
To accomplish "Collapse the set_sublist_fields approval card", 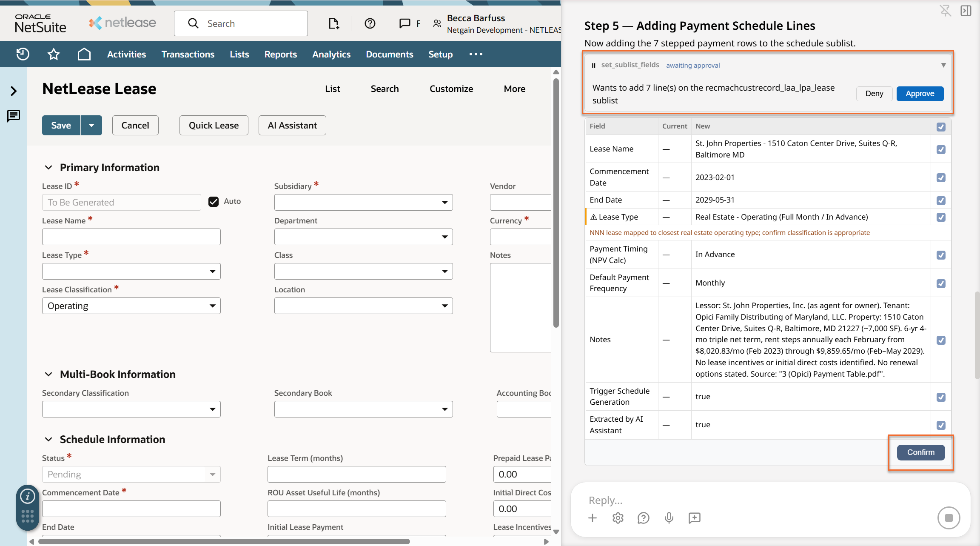I will (943, 65).
